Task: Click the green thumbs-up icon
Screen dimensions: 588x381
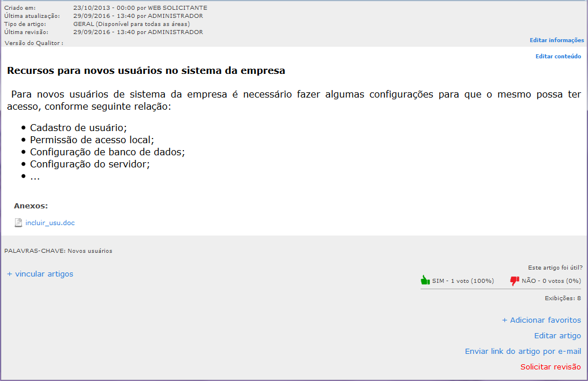Action: [x=425, y=281]
